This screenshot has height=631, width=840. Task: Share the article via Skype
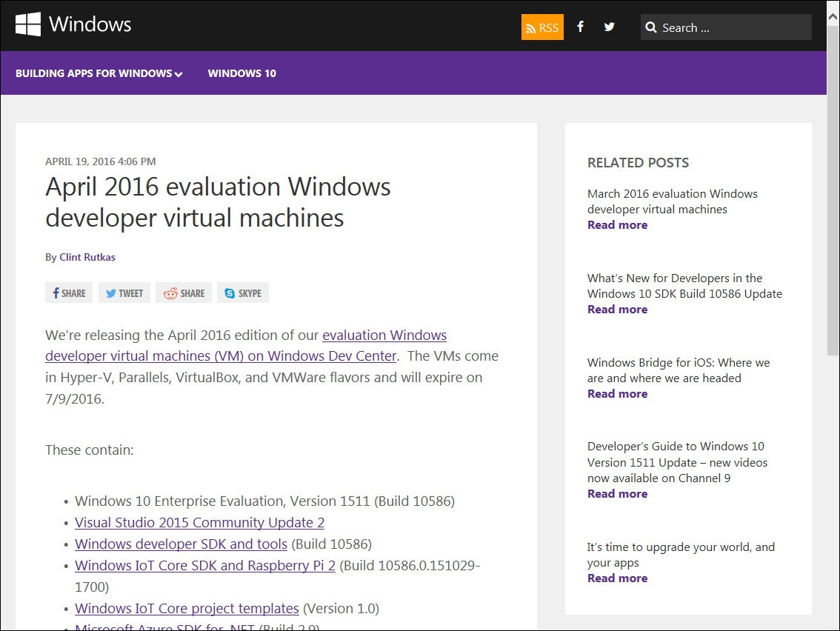pyautogui.click(x=242, y=293)
